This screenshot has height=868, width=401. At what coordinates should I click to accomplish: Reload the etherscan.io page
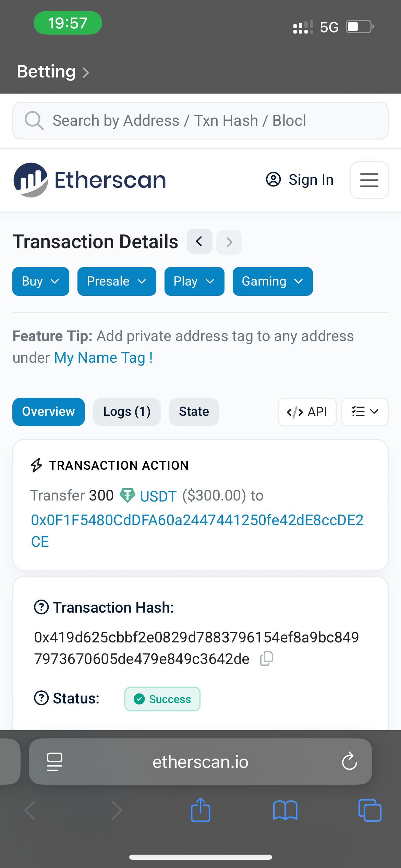click(x=349, y=761)
